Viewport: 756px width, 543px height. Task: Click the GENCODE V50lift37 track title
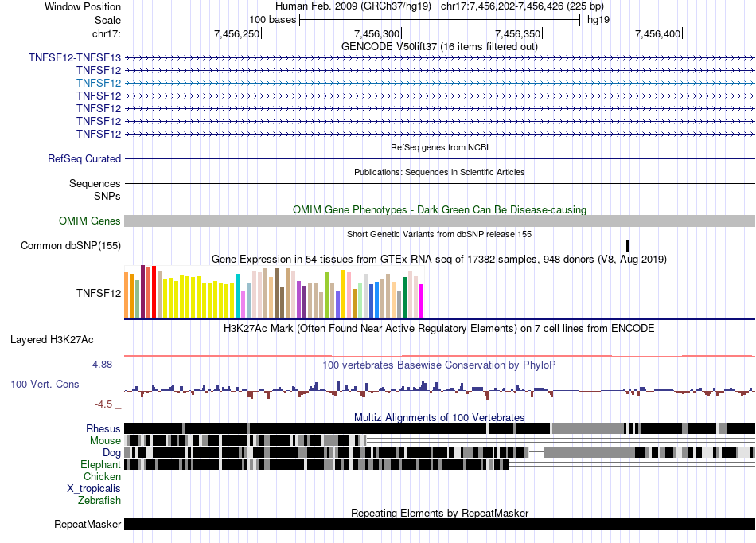click(x=439, y=47)
